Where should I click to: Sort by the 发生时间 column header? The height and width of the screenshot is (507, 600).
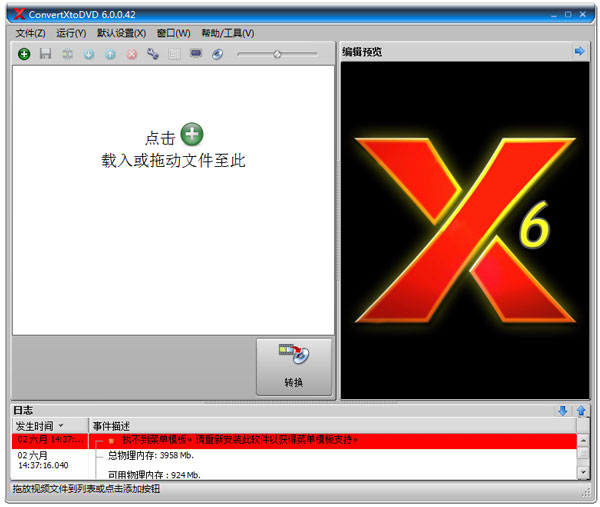50,426
